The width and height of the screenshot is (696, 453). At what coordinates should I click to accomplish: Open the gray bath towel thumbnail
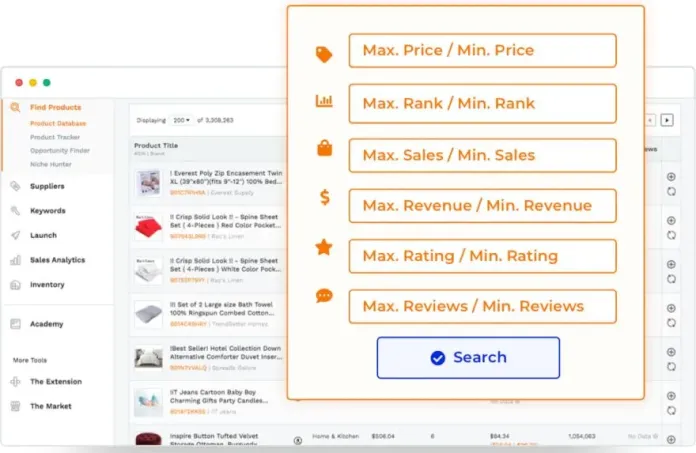coord(148,314)
